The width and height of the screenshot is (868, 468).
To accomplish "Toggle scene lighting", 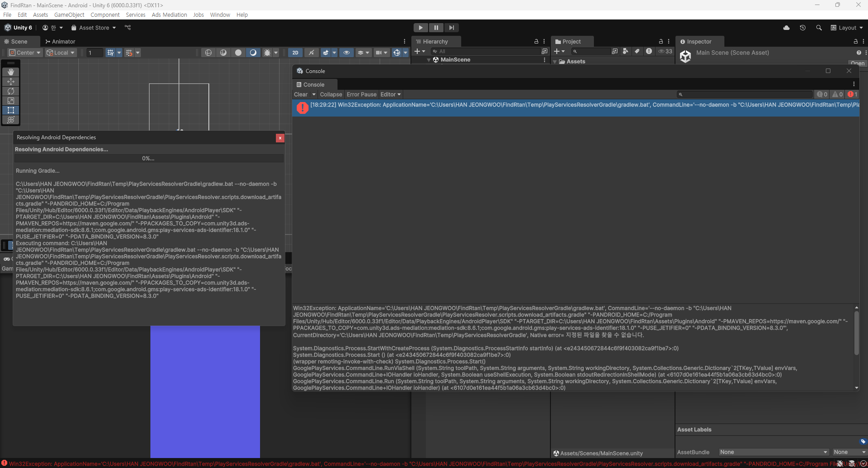I will pos(311,53).
